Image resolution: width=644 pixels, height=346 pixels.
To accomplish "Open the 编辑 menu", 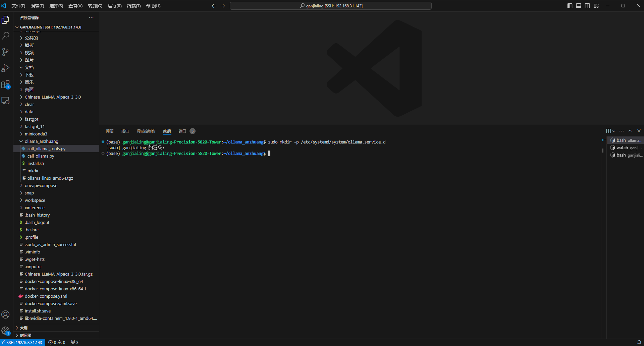I will pyautogui.click(x=37, y=6).
